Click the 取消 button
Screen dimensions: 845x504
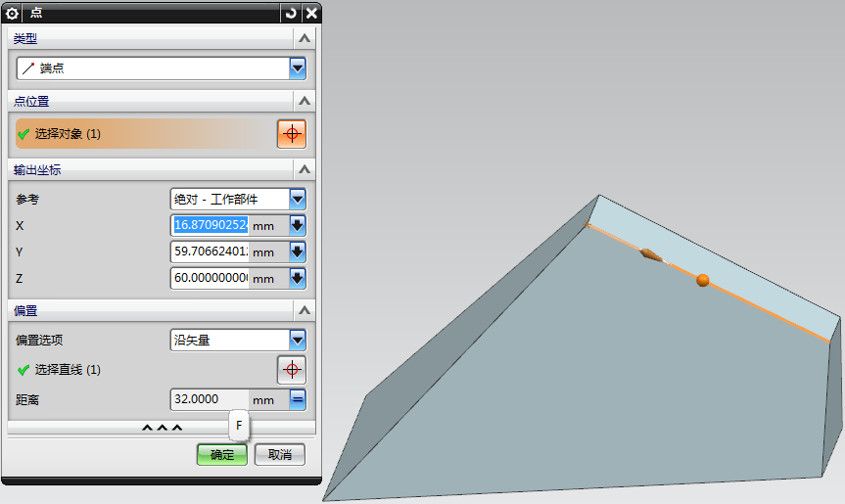[280, 454]
